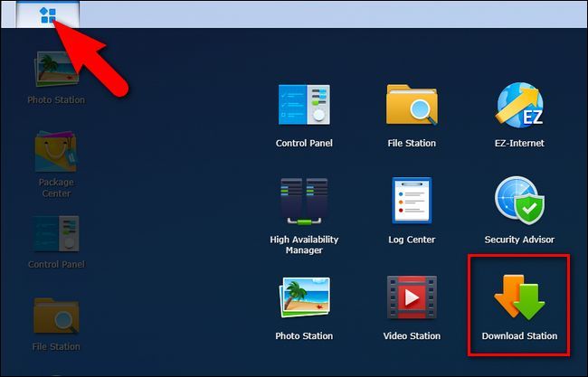Click the "Video Station" text label
The image size is (588, 377).
pyautogui.click(x=412, y=336)
